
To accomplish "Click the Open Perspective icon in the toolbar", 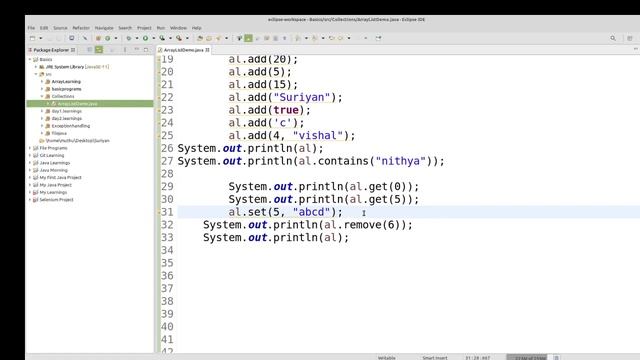I will [x=630, y=38].
